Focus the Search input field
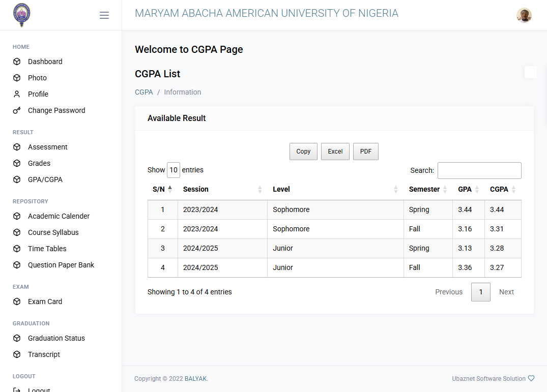The height and width of the screenshot is (392, 547). point(479,170)
